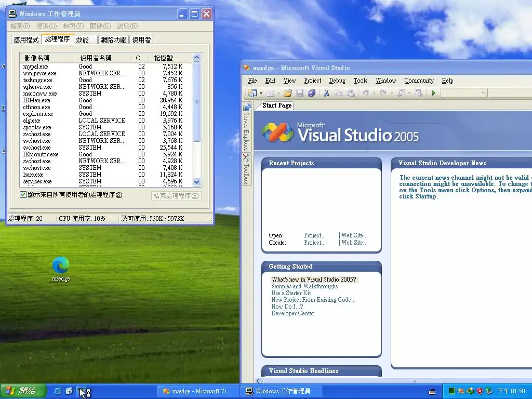Click the Navigate Forward icon
This screenshot has height=399, width=532.
click(x=418, y=93)
